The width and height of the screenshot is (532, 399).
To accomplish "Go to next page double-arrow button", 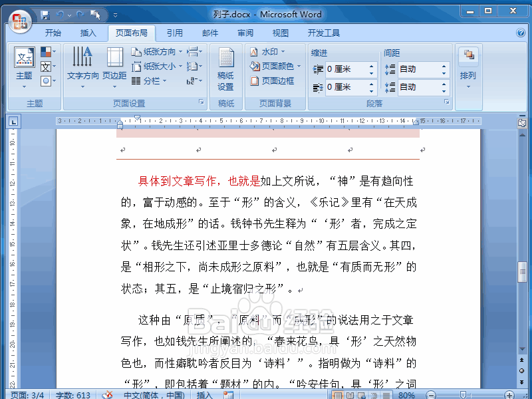I will [x=522, y=382].
